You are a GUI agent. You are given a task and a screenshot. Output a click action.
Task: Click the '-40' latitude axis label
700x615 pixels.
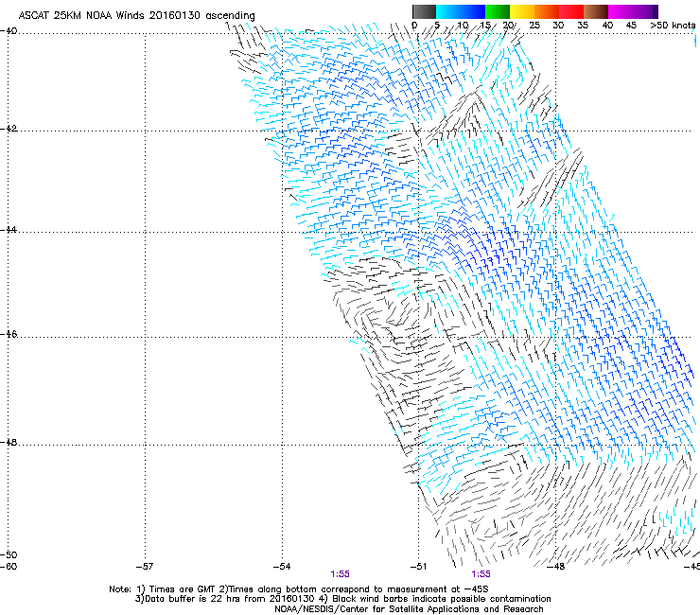9,31
